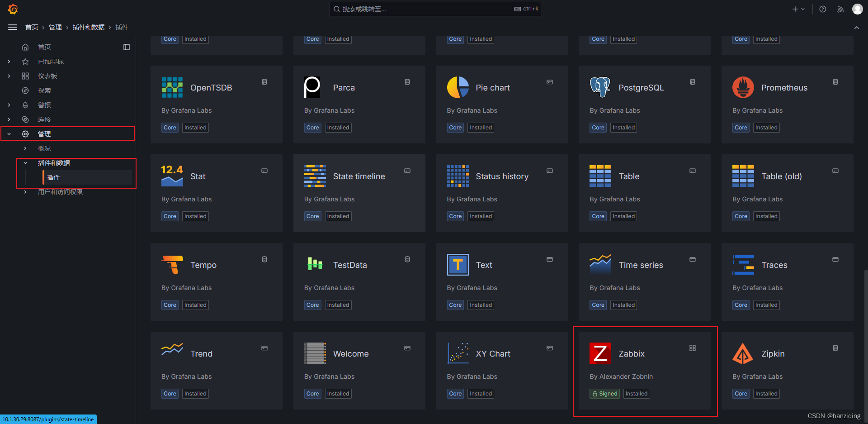Open the news RSS feed icon

(x=840, y=9)
